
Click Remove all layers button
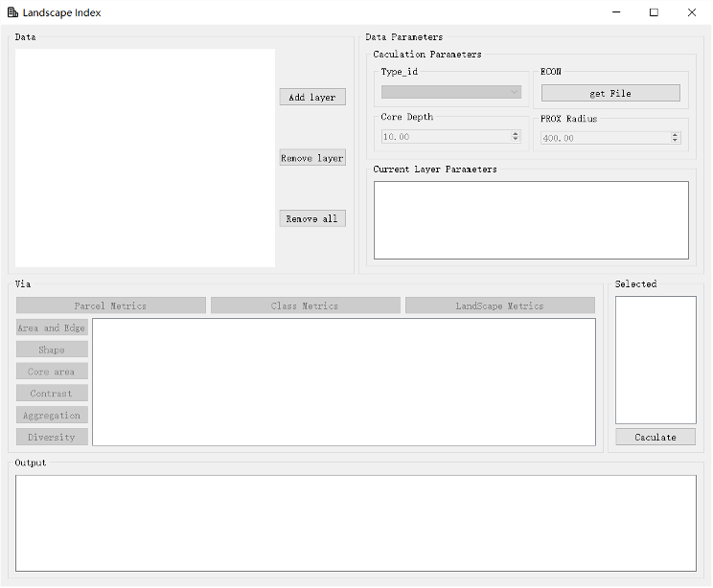click(312, 218)
